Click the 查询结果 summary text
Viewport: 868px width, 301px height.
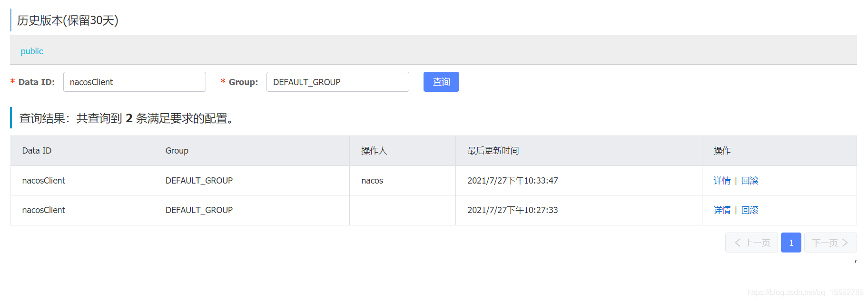126,118
